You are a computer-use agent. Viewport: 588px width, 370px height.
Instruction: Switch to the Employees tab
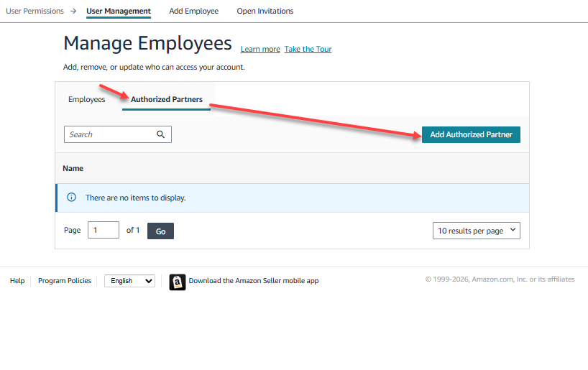[x=87, y=99]
